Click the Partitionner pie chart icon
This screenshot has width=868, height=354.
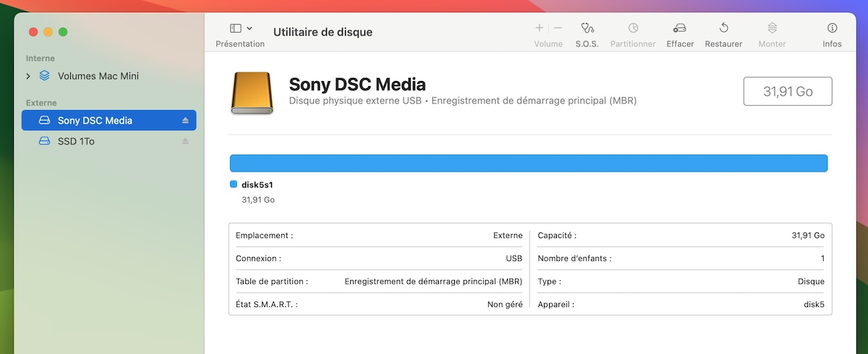(x=633, y=28)
